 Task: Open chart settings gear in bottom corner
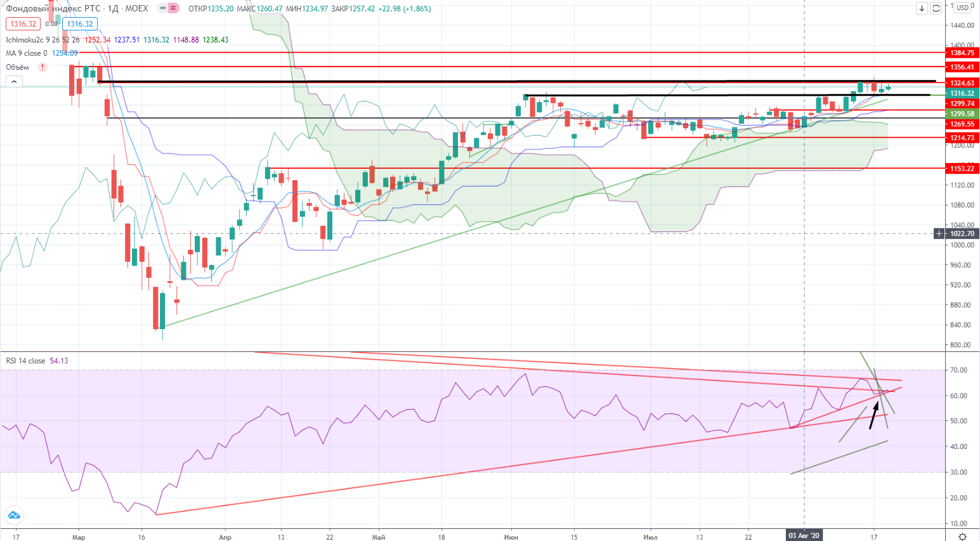click(962, 536)
